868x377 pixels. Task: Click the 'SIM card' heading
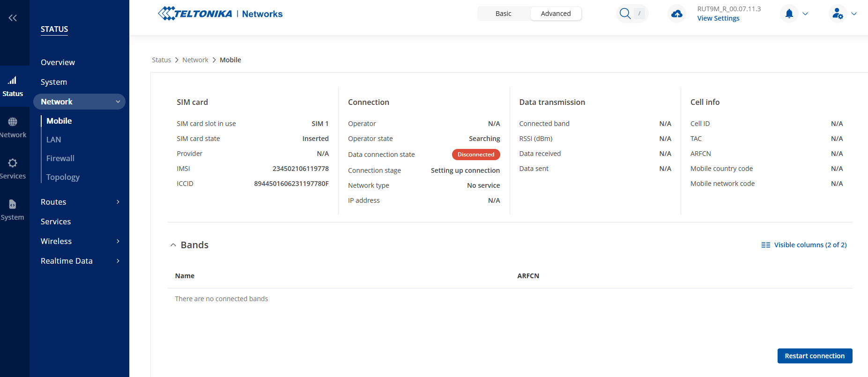[x=192, y=102]
